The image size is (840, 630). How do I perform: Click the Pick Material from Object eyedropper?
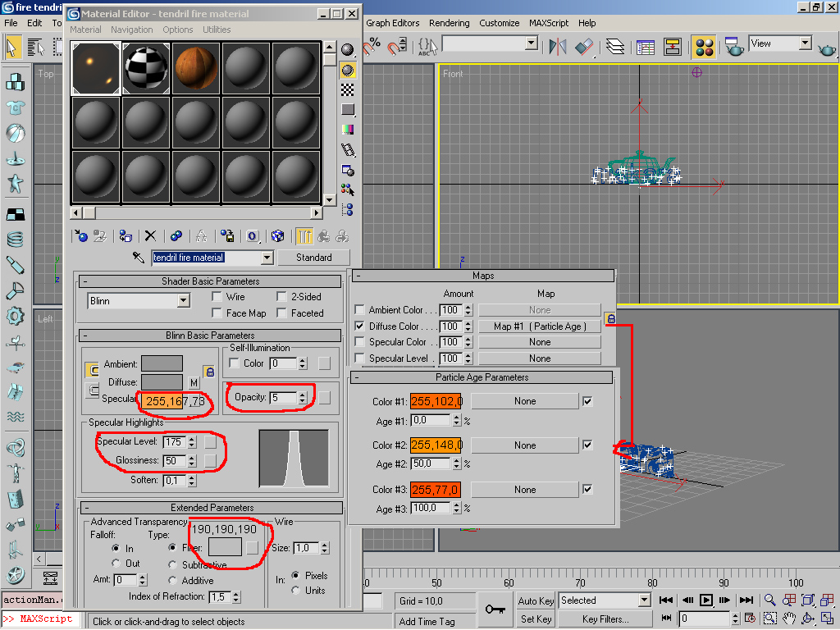(x=139, y=258)
